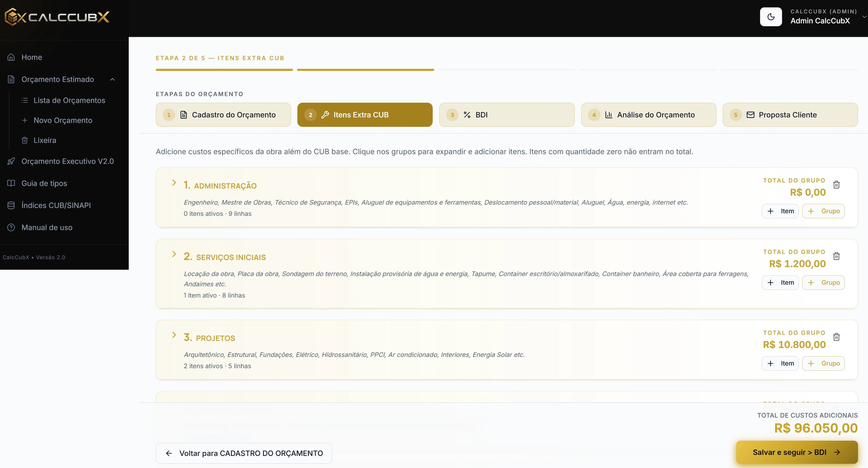Click the book icon beside Guia de tipos
Image resolution: width=868 pixels, height=468 pixels.
coord(11,183)
